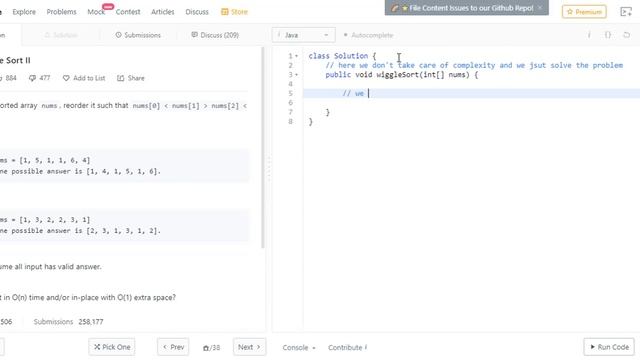Viewport: 640px width, 360px height.
Task: Switch to the Solution tab
Action: 61,35
